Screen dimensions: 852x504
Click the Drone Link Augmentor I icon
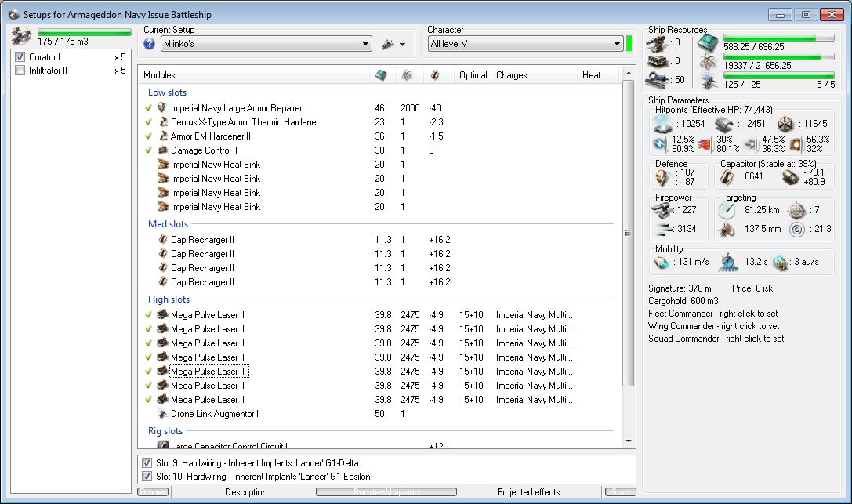click(162, 413)
